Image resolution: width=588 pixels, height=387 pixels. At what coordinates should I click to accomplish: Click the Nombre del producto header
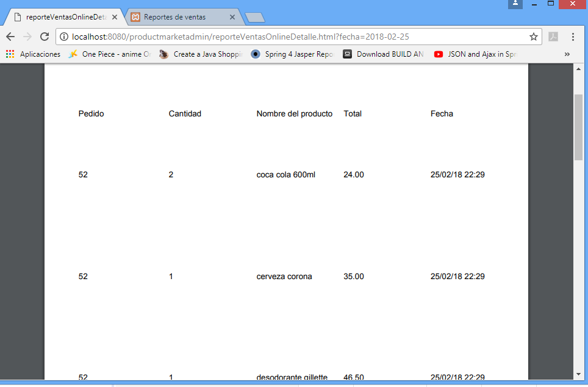295,113
